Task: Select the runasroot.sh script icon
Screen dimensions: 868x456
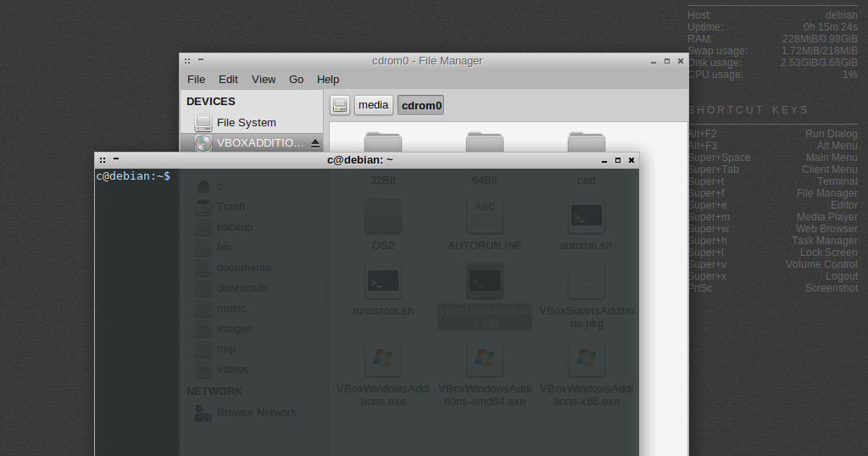Action: pyautogui.click(x=383, y=281)
